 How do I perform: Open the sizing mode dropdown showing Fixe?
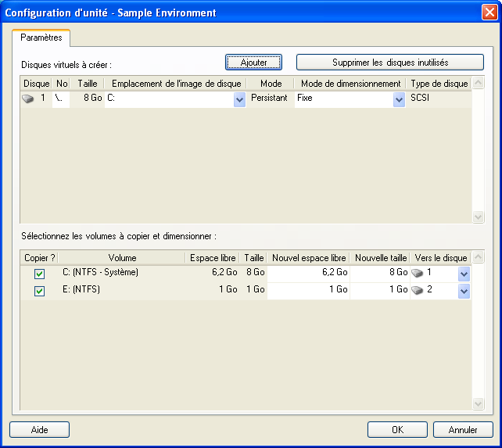(399, 99)
